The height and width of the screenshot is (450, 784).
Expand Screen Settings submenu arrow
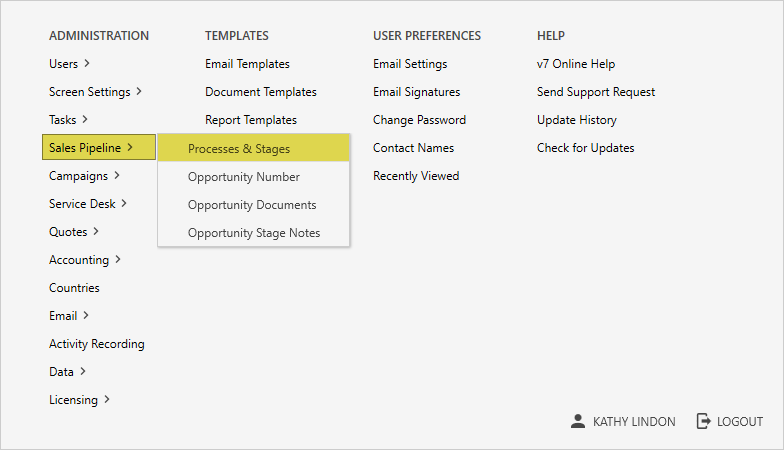[139, 92]
